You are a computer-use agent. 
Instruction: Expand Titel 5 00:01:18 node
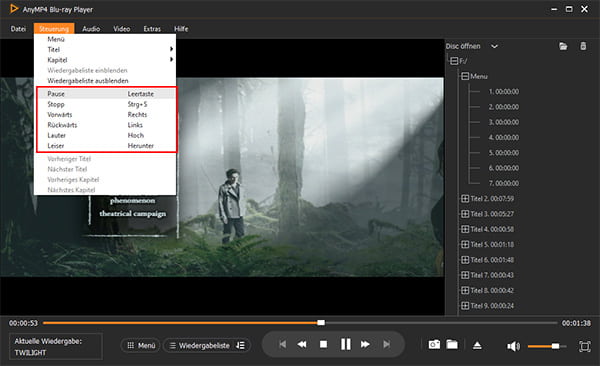tap(465, 245)
